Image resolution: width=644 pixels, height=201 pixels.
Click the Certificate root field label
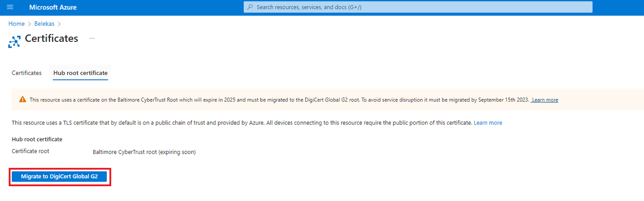click(x=30, y=151)
